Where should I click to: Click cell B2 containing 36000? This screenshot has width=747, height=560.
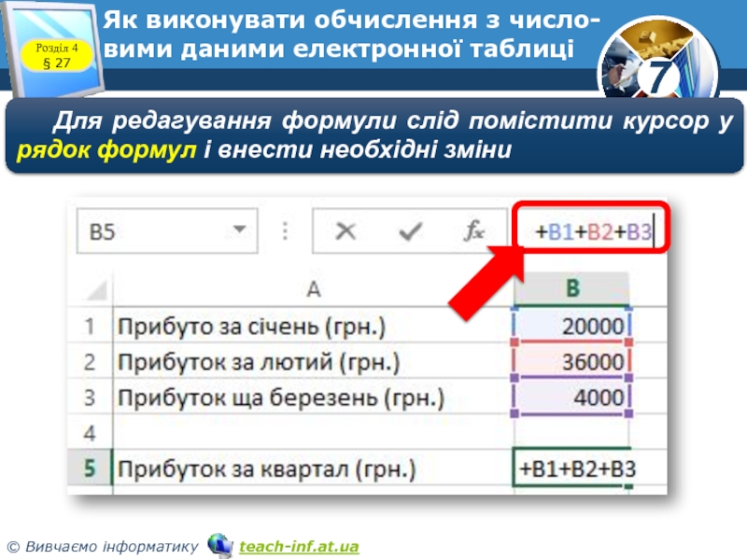pos(572,362)
